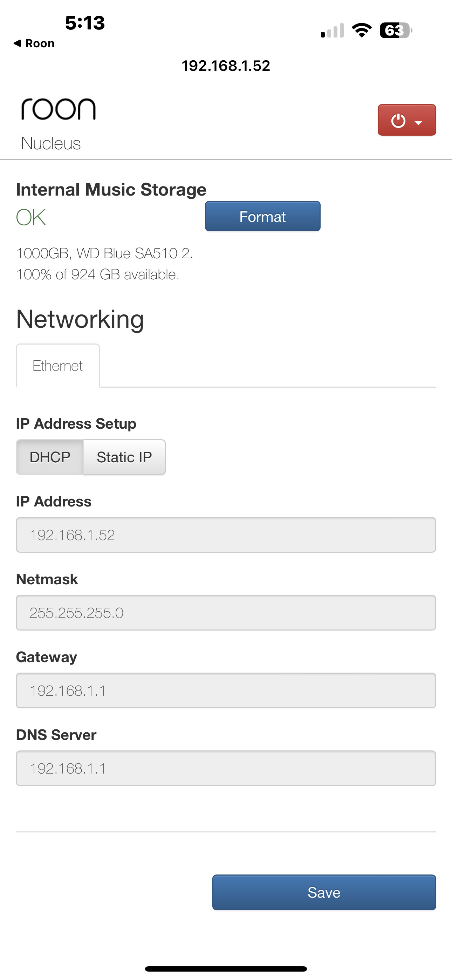Viewport: 452px width, 980px height.
Task: Select the DNS Server field
Action: (226, 768)
